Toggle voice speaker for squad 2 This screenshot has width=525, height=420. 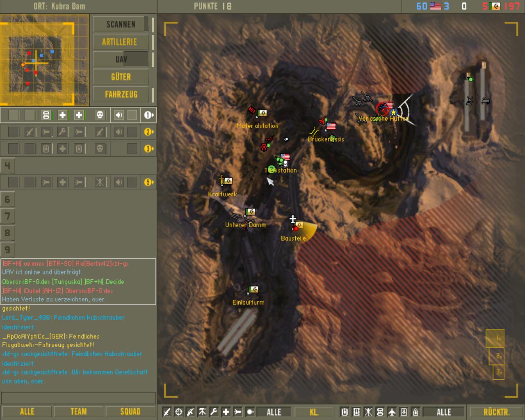tap(119, 132)
